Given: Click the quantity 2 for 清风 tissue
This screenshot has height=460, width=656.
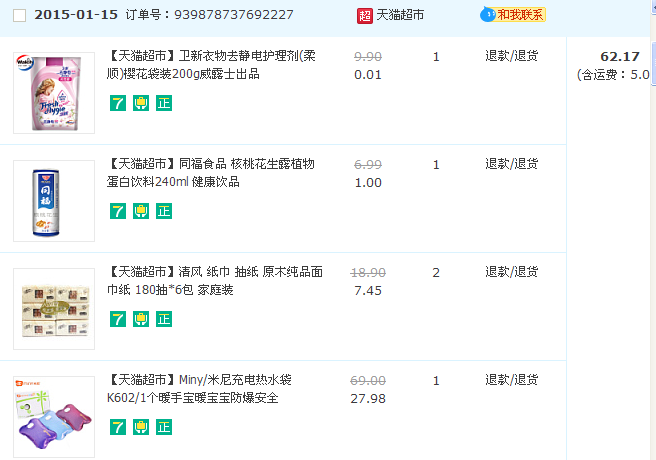Looking at the screenshot, I should [x=436, y=273].
